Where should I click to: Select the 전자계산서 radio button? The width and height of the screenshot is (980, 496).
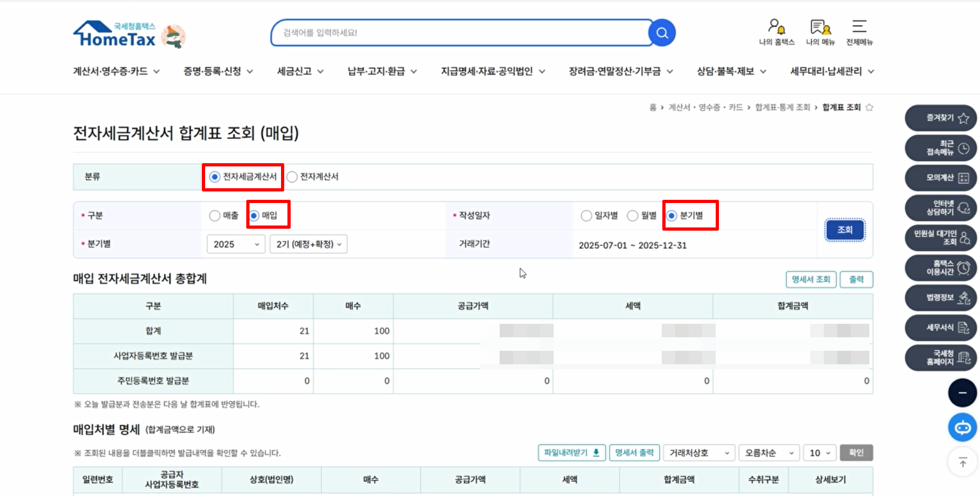pos(293,177)
